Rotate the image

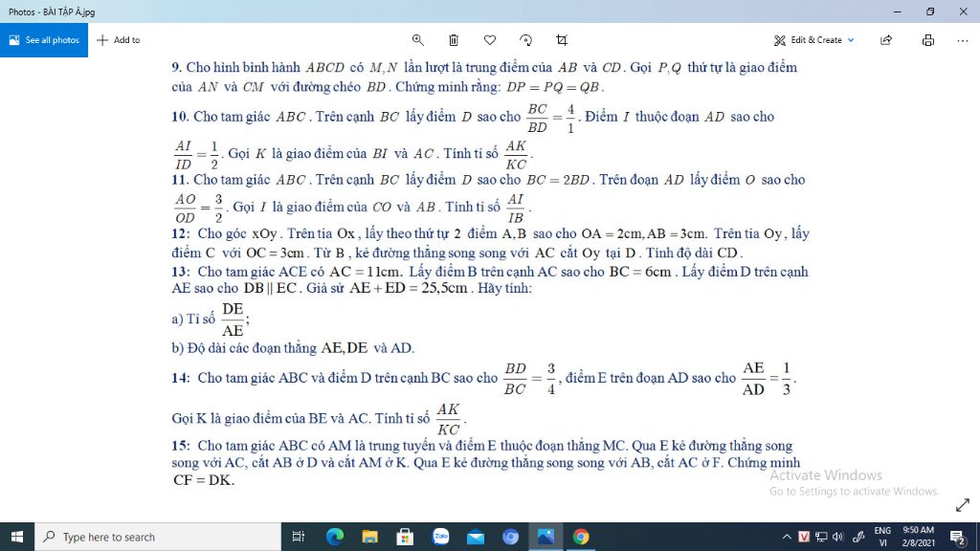pos(526,40)
